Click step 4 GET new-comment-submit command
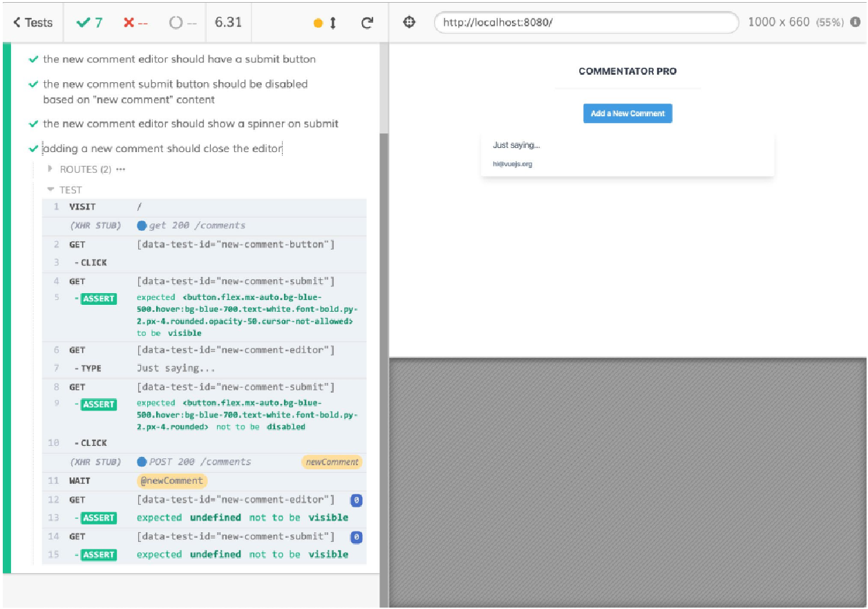 (x=204, y=281)
